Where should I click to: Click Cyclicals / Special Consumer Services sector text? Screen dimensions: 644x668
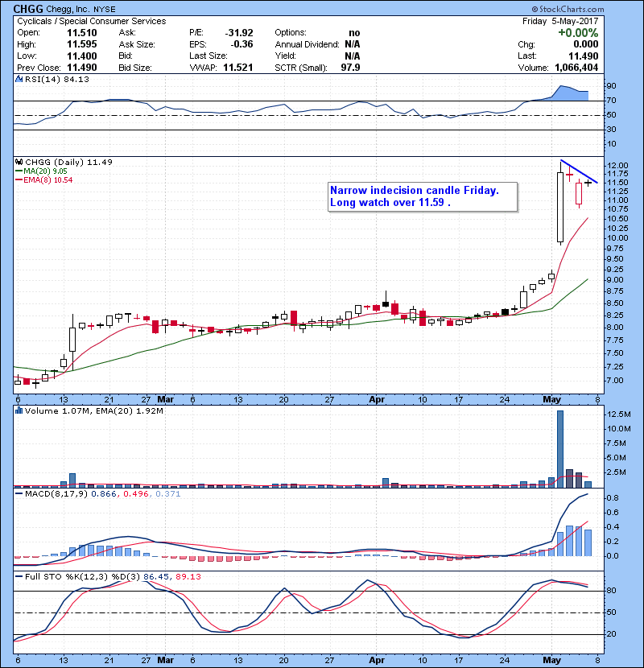(x=92, y=21)
